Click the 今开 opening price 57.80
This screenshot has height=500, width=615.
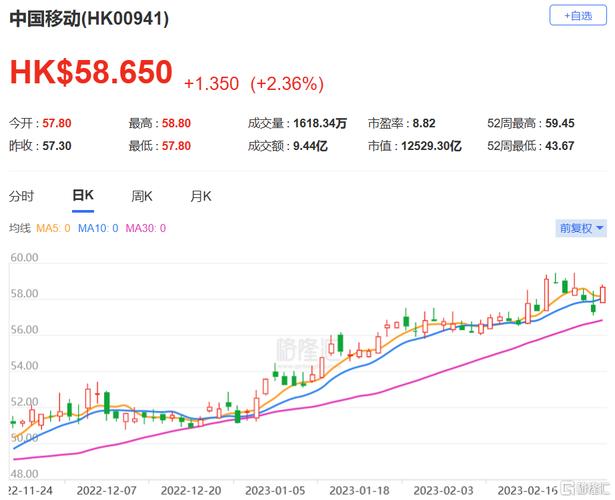pyautogui.click(x=57, y=124)
